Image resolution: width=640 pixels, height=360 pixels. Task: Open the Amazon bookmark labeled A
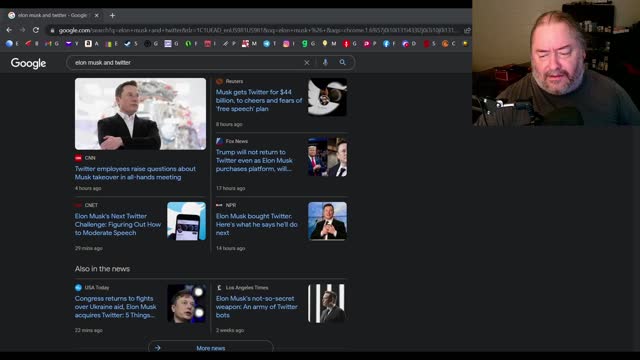click(91, 43)
